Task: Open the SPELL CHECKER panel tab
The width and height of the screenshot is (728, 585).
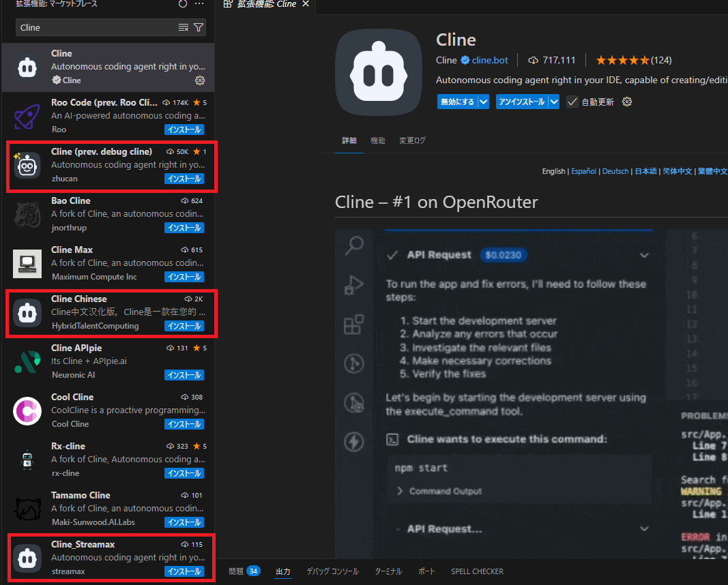Action: (477, 571)
